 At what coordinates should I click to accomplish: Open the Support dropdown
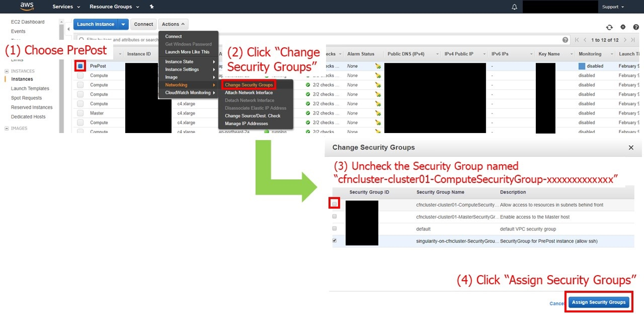point(613,7)
